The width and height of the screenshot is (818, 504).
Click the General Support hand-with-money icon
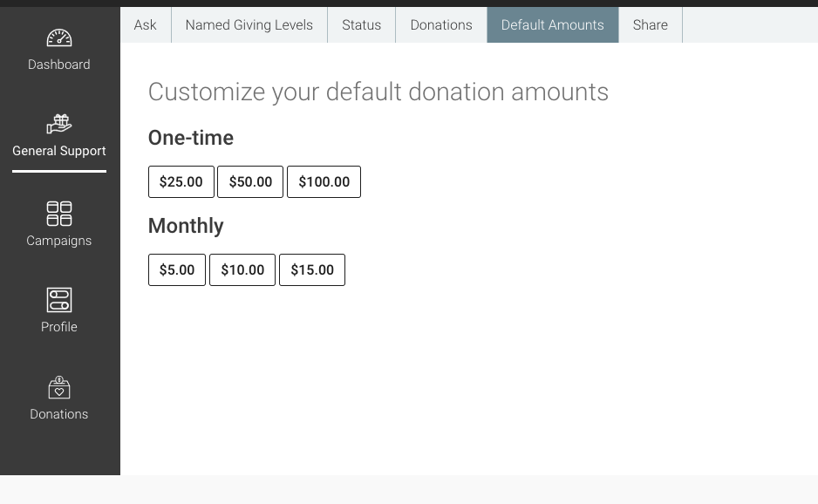58,124
